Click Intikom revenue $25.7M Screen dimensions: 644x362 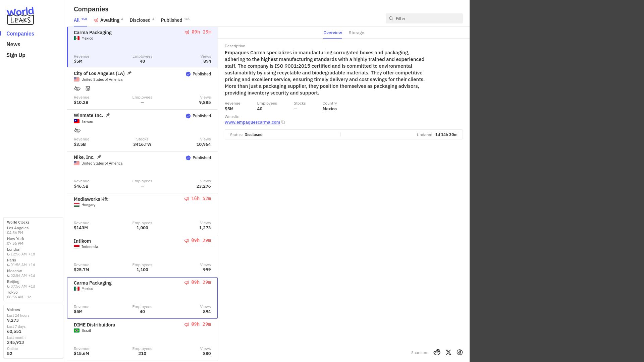coord(82,270)
